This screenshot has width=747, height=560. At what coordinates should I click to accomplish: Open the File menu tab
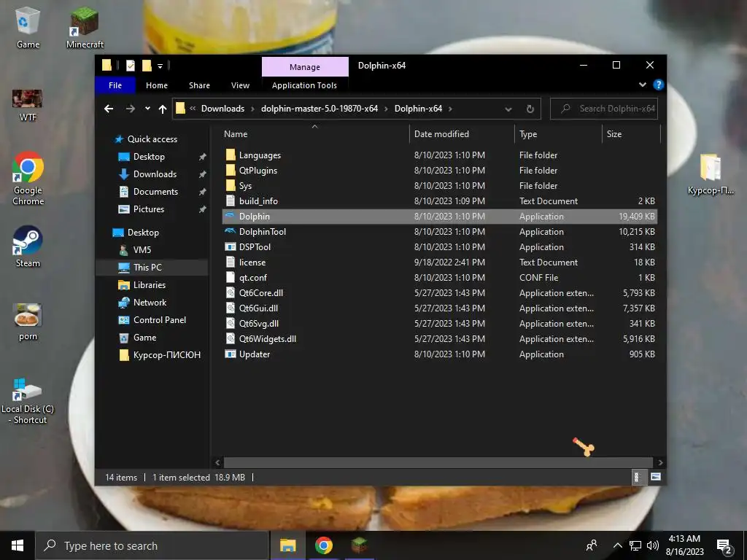click(x=115, y=85)
